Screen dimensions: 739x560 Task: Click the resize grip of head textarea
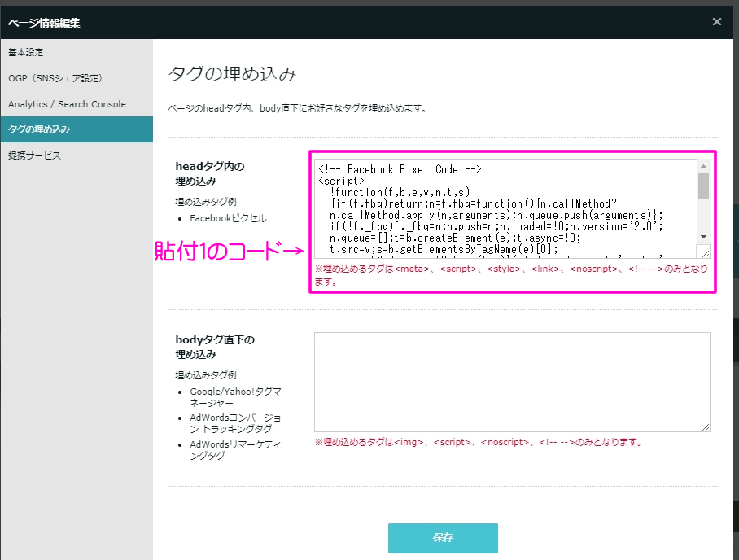(x=704, y=252)
